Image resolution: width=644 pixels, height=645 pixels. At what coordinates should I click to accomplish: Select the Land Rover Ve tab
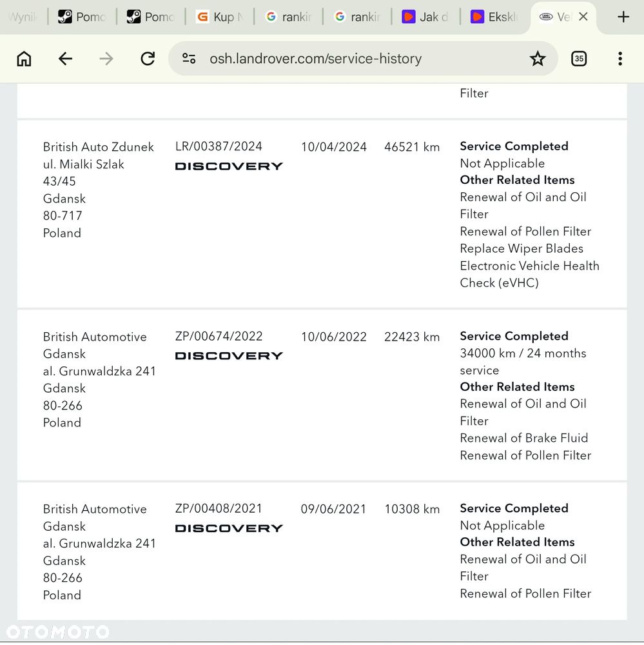pos(555,17)
